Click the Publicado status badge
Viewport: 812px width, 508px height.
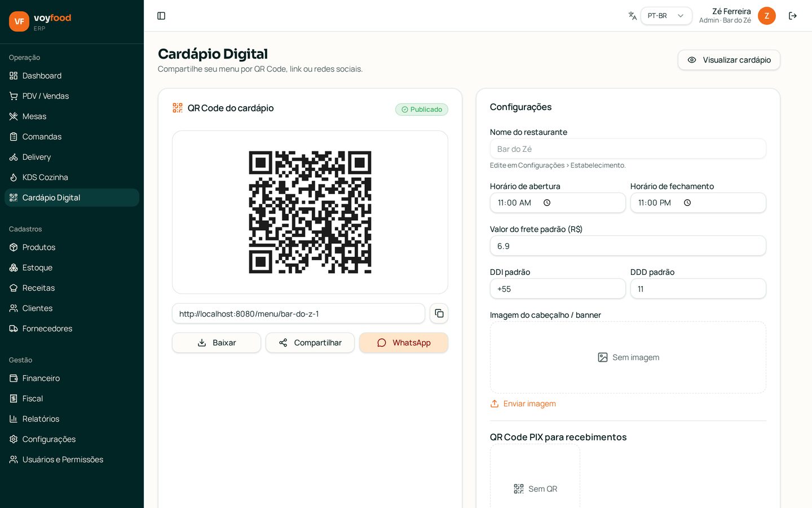[422, 110]
